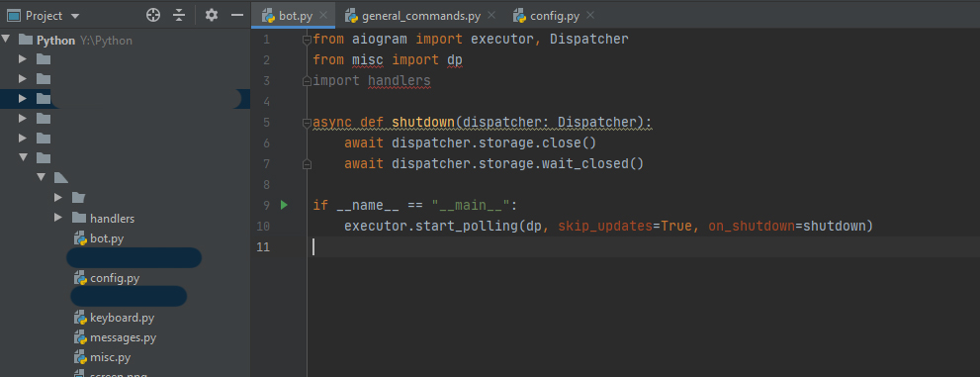Collapse the Python root folder
Image resolution: width=980 pixels, height=377 pixels.
pyautogui.click(x=6, y=40)
